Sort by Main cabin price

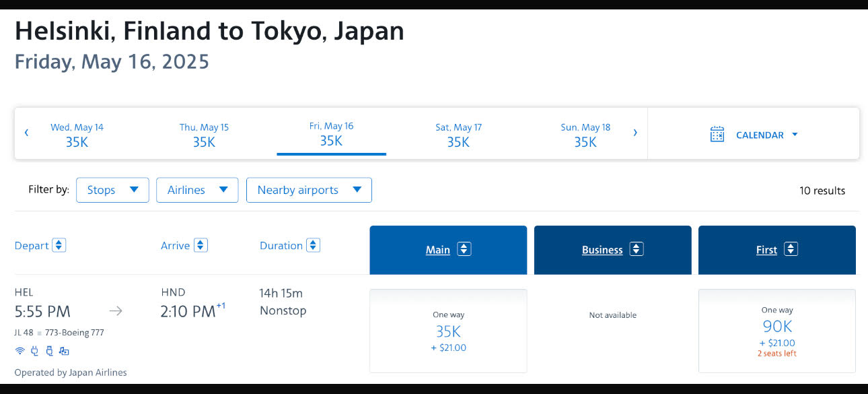pyautogui.click(x=464, y=249)
